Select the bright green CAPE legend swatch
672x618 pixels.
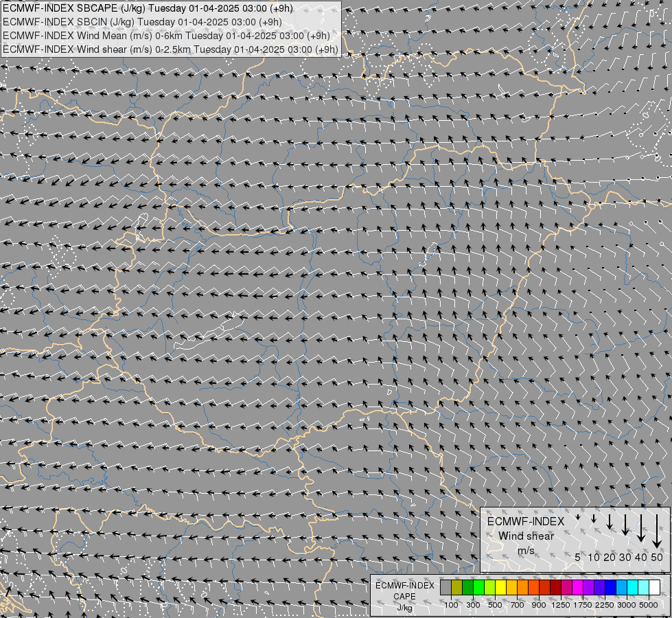coord(478,587)
